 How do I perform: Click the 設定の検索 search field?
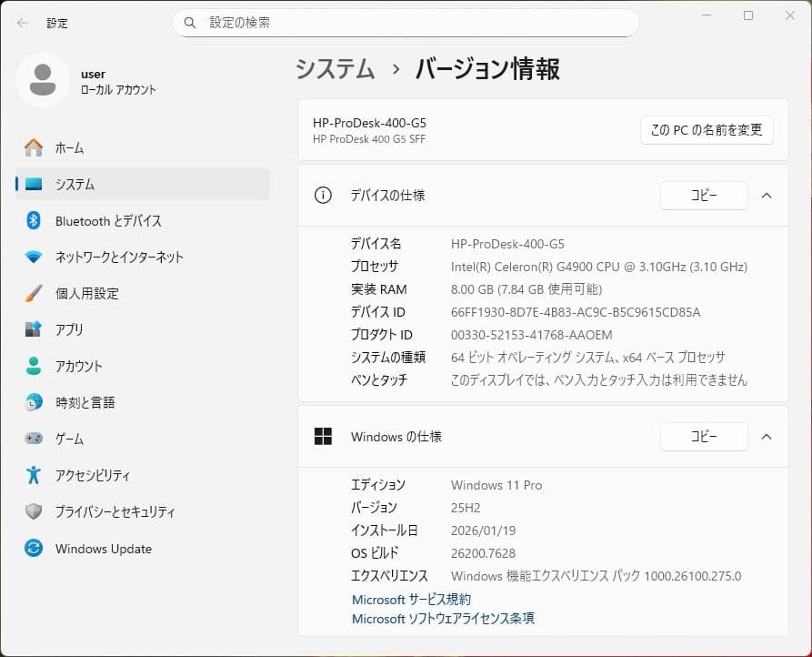coord(405,22)
